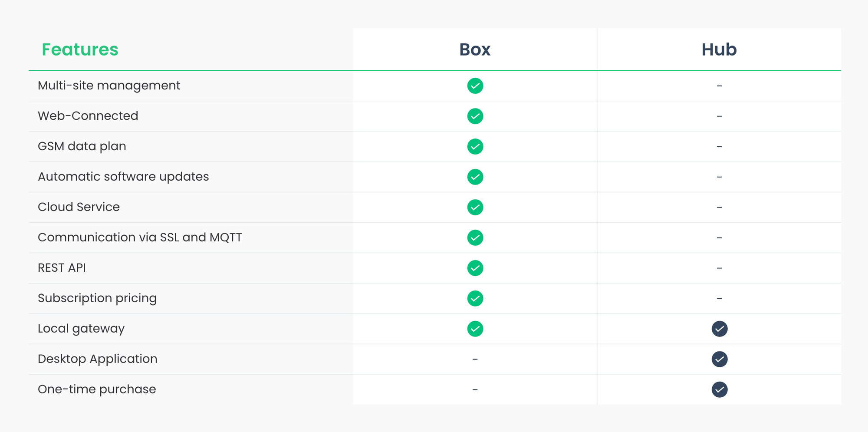Select the Hub column header
Viewport: 868px width, 432px height.
tap(719, 49)
